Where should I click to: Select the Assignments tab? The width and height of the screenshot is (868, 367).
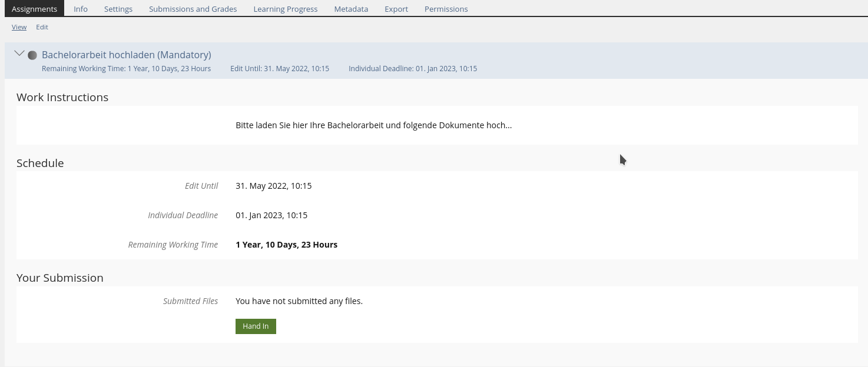pyautogui.click(x=34, y=9)
